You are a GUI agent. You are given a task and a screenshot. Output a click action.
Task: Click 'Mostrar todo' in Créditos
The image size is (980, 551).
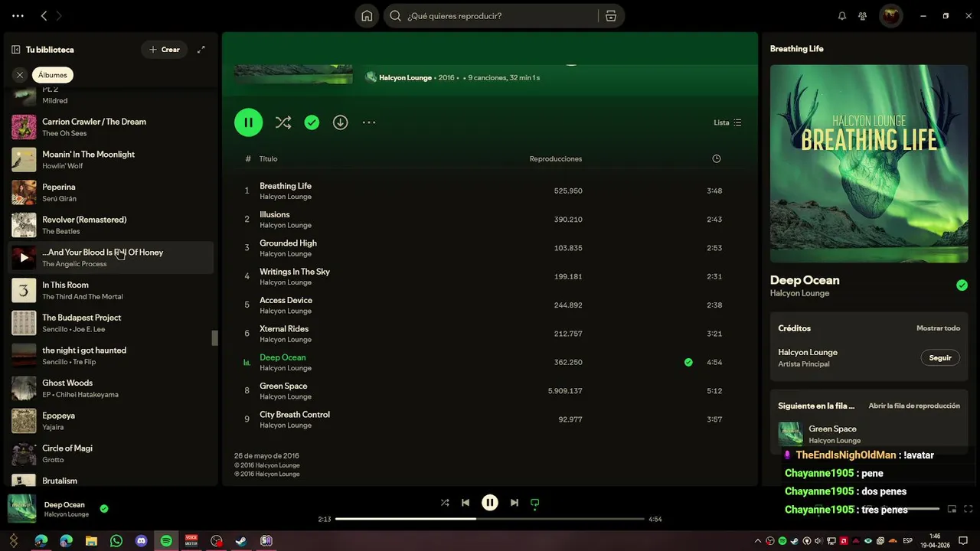point(938,328)
